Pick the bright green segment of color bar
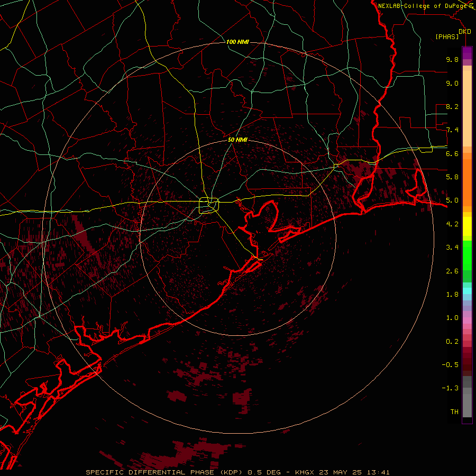 pos(467,255)
